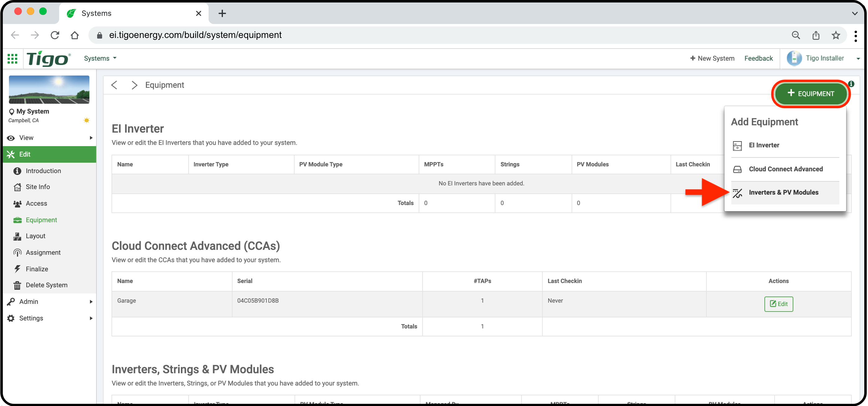868x406 pixels.
Task: Open a new browser tab
Action: pos(222,13)
